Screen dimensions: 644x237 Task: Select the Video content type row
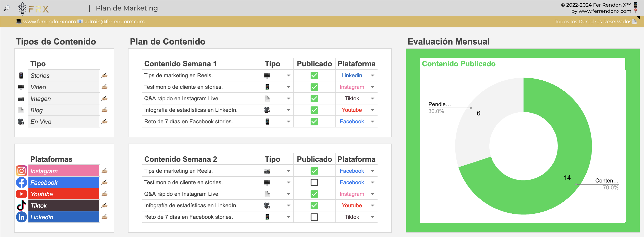64,87
